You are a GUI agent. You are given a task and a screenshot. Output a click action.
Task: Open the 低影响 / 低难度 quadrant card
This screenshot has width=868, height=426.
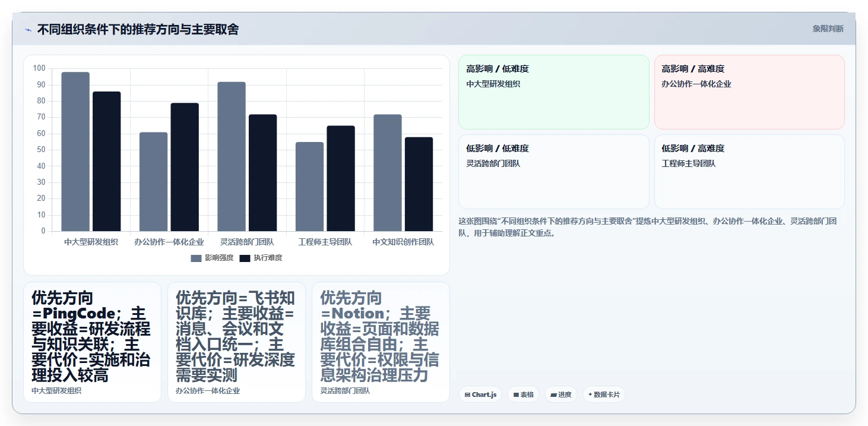pos(554,172)
